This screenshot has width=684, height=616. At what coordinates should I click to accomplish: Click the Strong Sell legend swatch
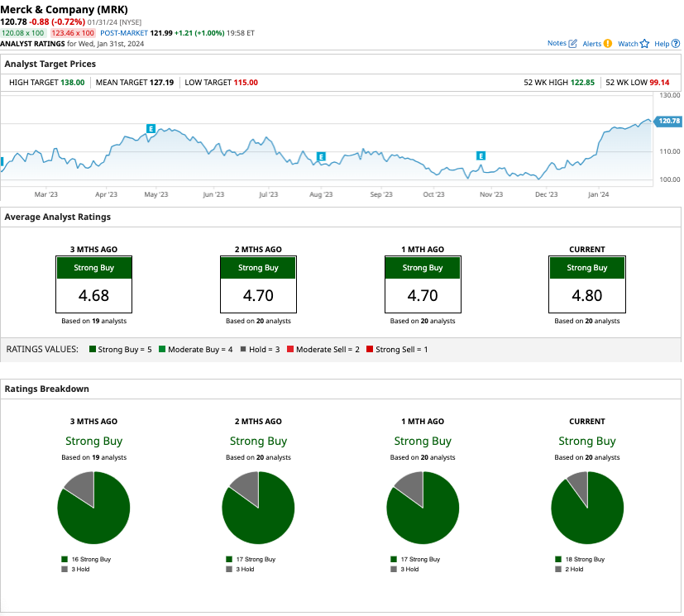click(370, 349)
